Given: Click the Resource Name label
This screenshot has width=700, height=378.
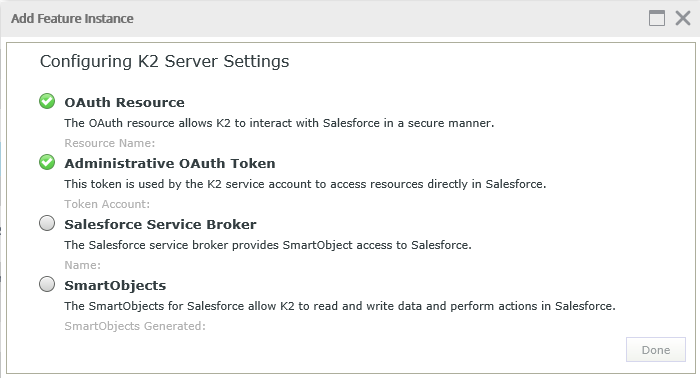Looking at the screenshot, I should click(110, 143).
